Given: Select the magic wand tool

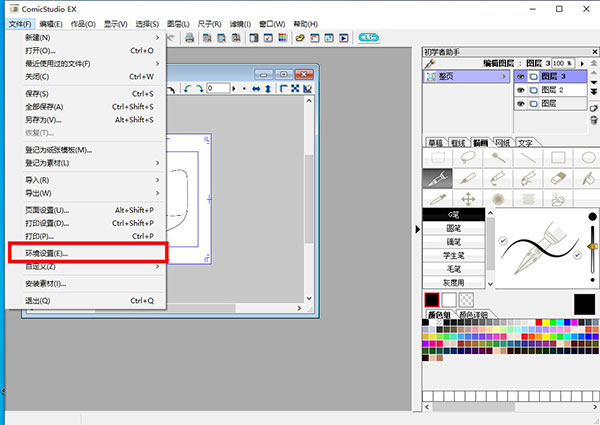Looking at the screenshot, I should [498, 157].
